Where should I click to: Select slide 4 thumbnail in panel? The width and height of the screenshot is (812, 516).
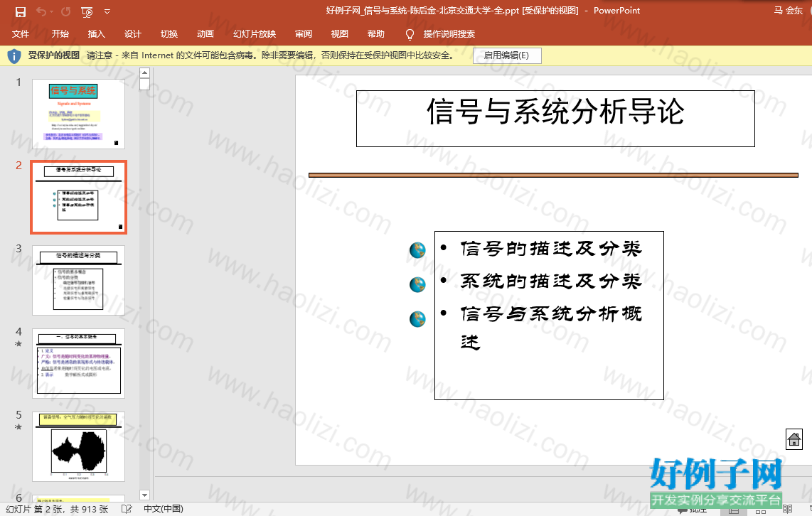[78, 363]
